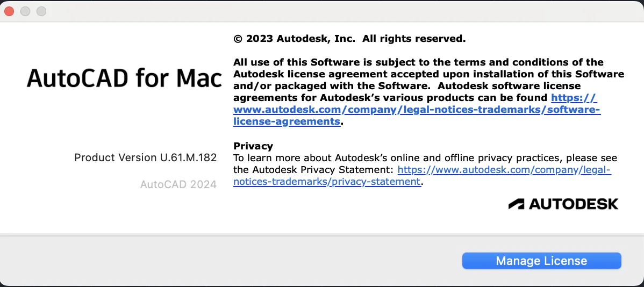Open the "license-agreements" link ending line
Image resolution: width=644 pixels, height=287 pixels.
tap(287, 121)
